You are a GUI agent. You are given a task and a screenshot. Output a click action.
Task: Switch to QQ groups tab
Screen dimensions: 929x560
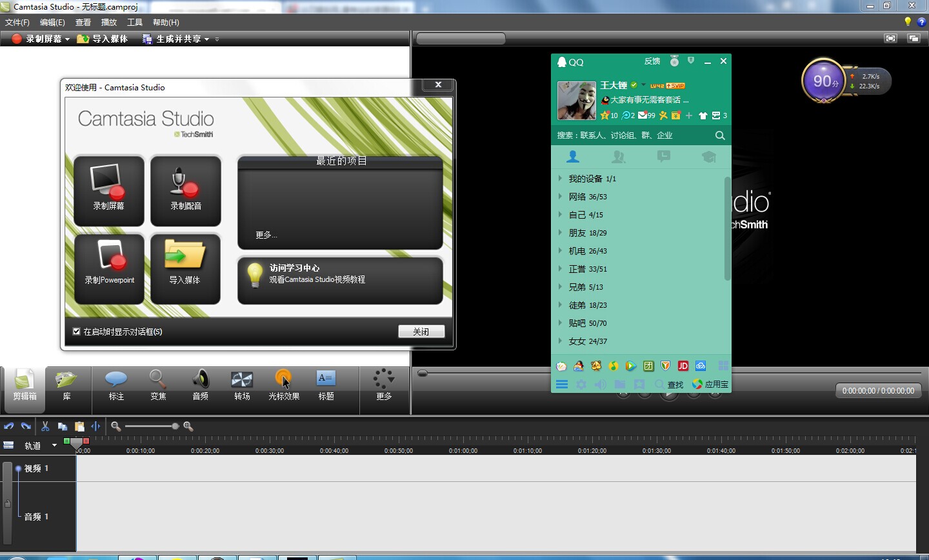point(618,156)
